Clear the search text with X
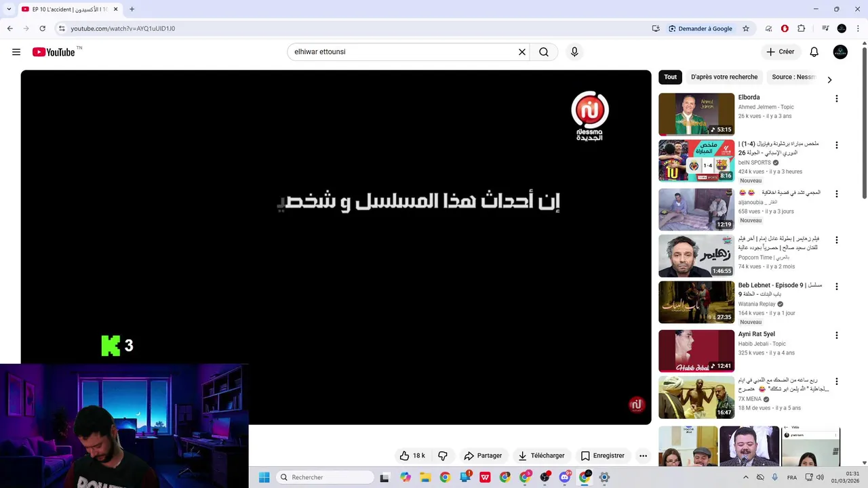Screen dimensions: 868x488 pyautogui.click(x=522, y=52)
